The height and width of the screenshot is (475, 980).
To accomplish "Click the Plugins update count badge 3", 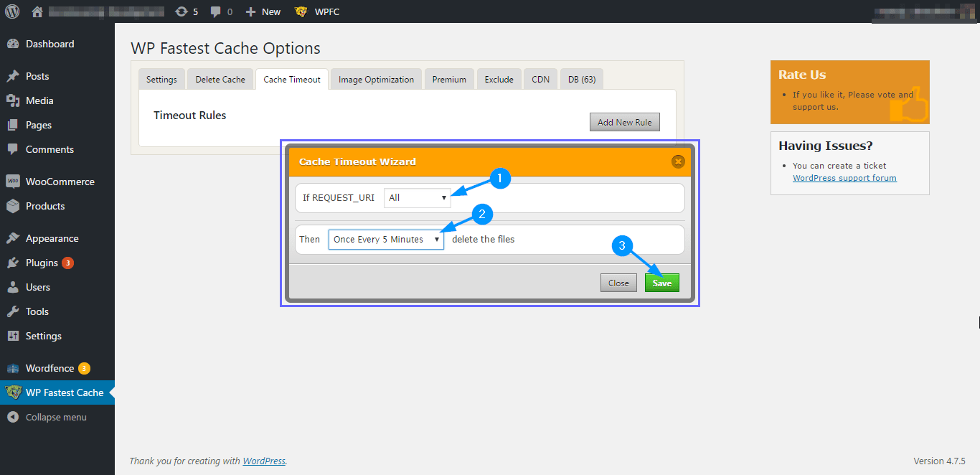I will point(67,263).
